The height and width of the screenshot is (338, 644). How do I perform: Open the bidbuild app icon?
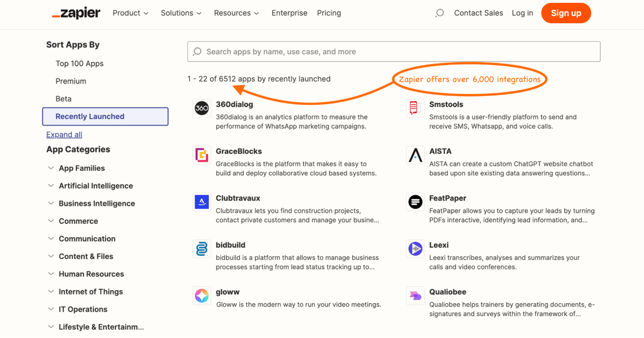point(202,249)
